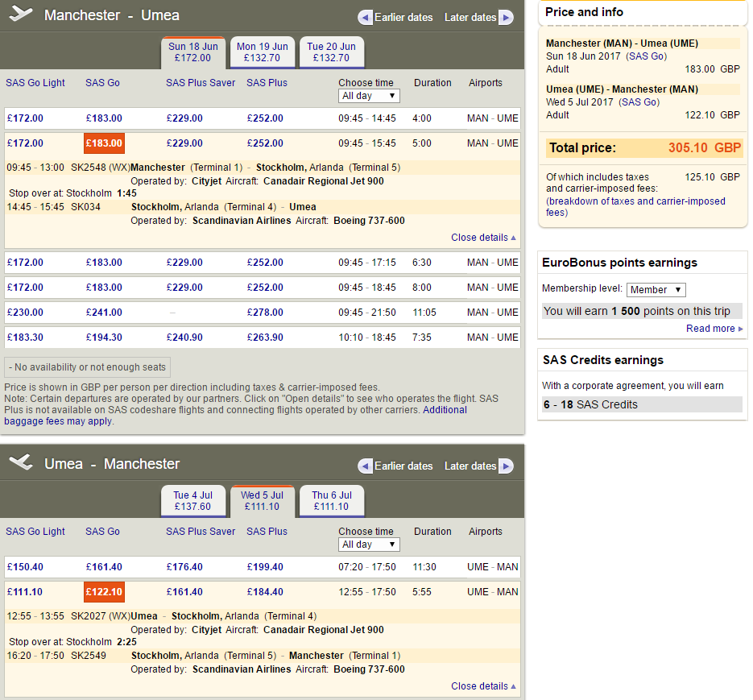Switch to the Thu 6 Jul date tab

click(331, 501)
